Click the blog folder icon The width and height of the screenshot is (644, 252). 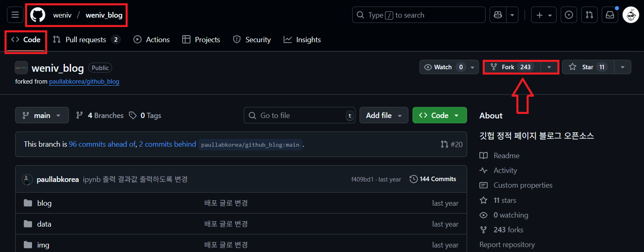pos(28,203)
